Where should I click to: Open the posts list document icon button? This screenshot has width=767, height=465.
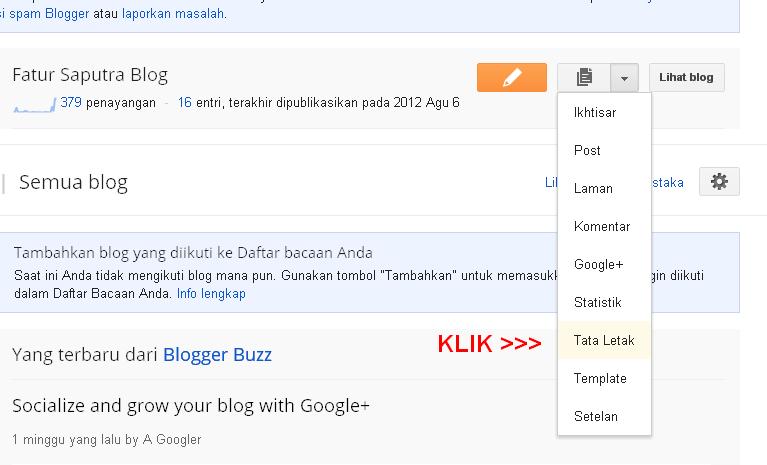pyautogui.click(x=584, y=77)
